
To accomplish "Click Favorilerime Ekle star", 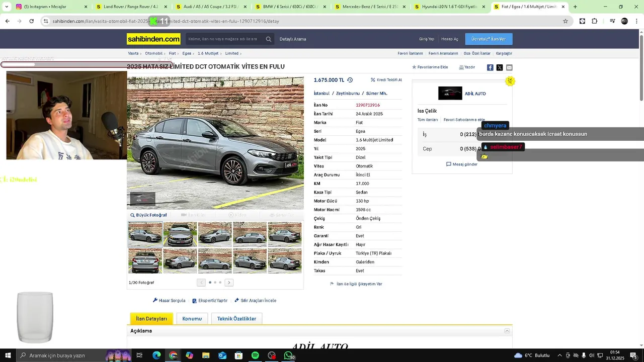I will pos(430,67).
